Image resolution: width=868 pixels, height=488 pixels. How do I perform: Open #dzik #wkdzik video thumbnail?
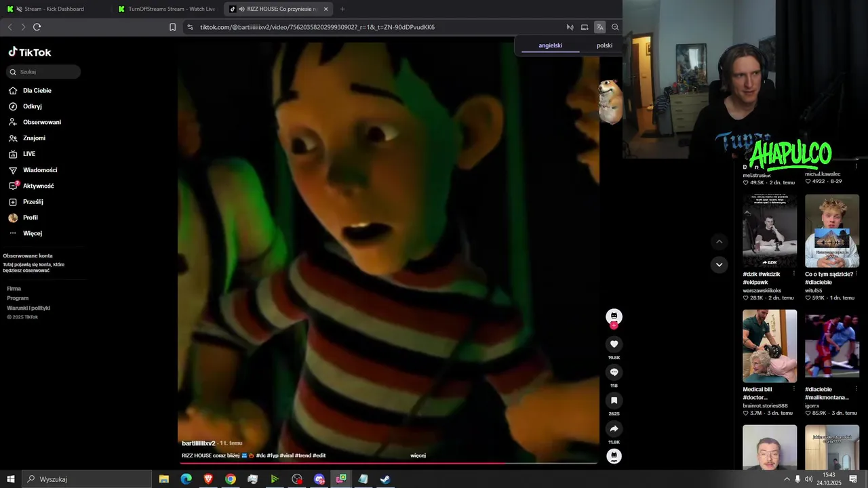[x=770, y=231]
